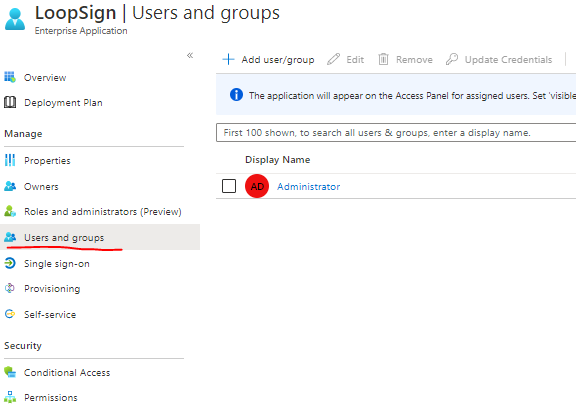Click the Conditional Access icon

coord(10,372)
